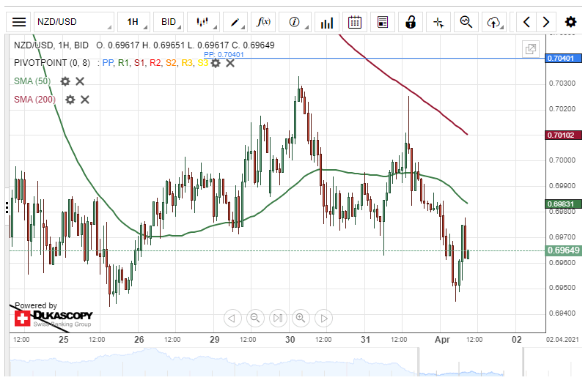Open the f(x) indicators menu
Viewport: 588px width, 383px height.
point(263,22)
